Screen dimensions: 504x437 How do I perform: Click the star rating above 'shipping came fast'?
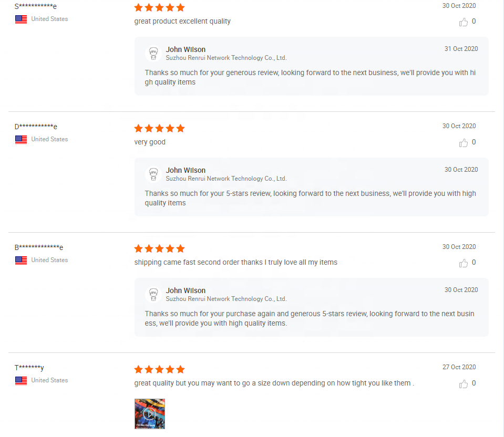coord(160,248)
